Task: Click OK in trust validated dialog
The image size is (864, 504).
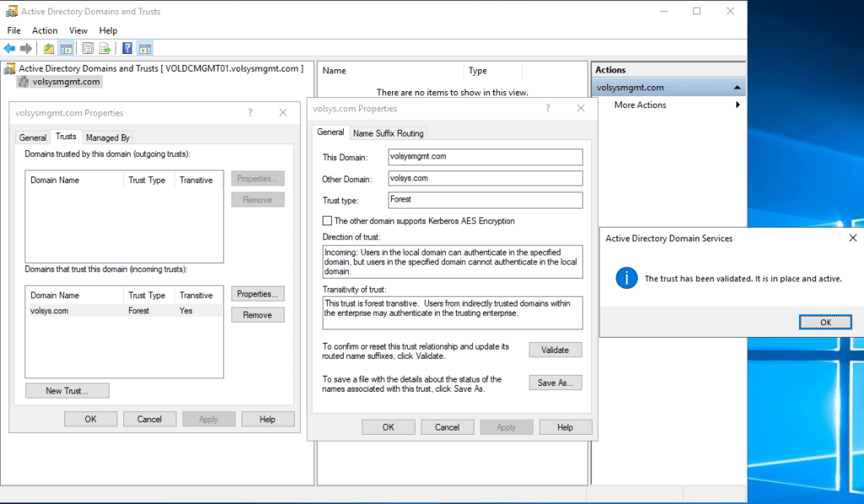Action: tap(825, 322)
